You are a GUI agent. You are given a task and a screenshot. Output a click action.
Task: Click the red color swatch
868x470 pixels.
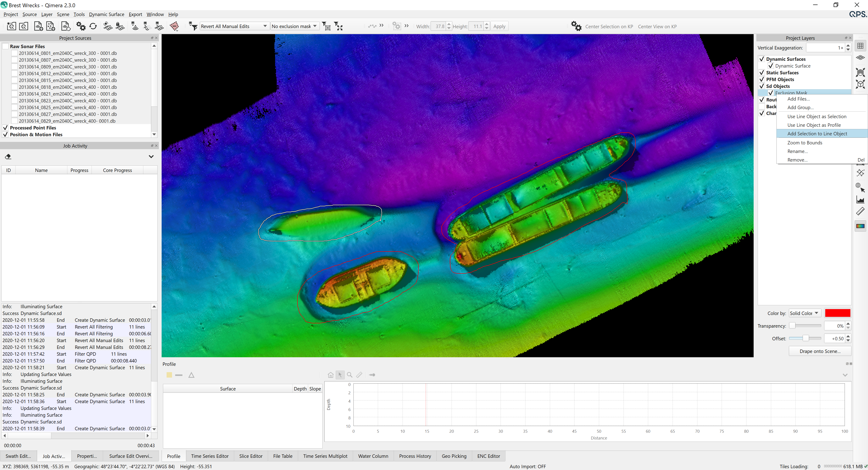tap(837, 313)
